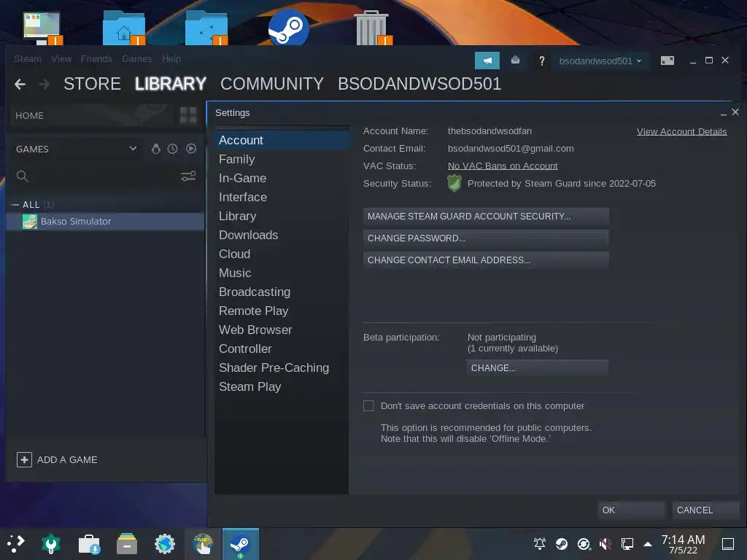Open the View Account Details link
747x560 pixels.
click(x=682, y=132)
